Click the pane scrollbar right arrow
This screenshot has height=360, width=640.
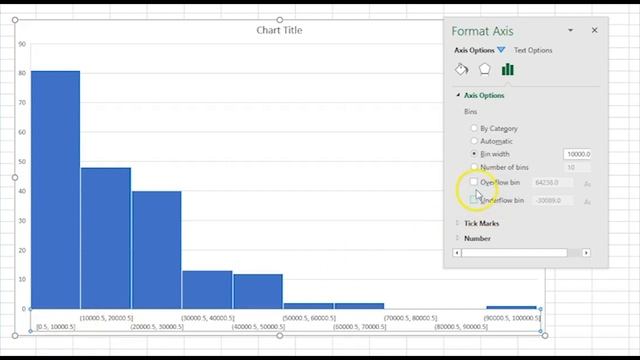click(x=586, y=253)
